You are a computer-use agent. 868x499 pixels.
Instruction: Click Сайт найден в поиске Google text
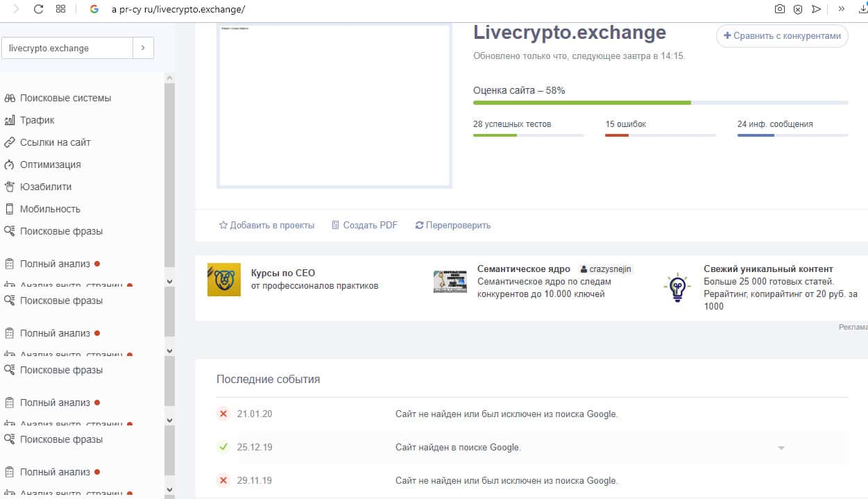(458, 447)
